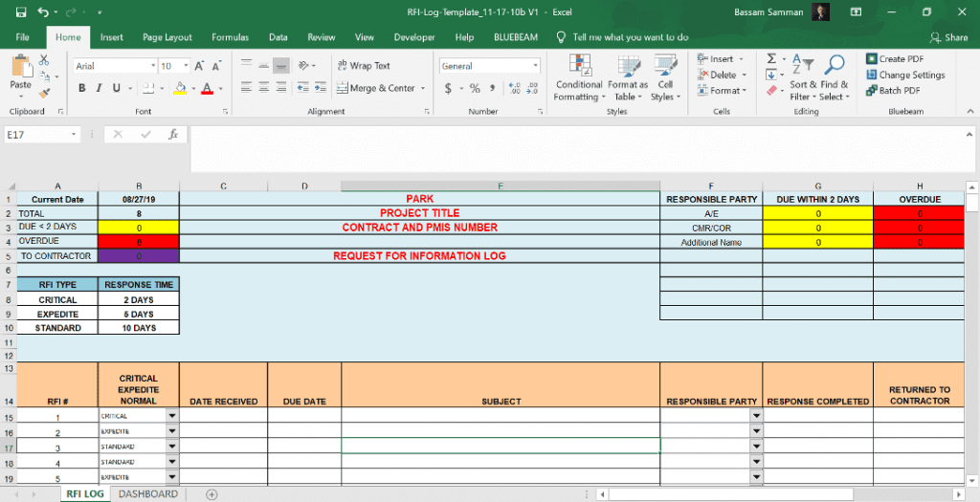
Task: Click the Share button
Action: [948, 37]
